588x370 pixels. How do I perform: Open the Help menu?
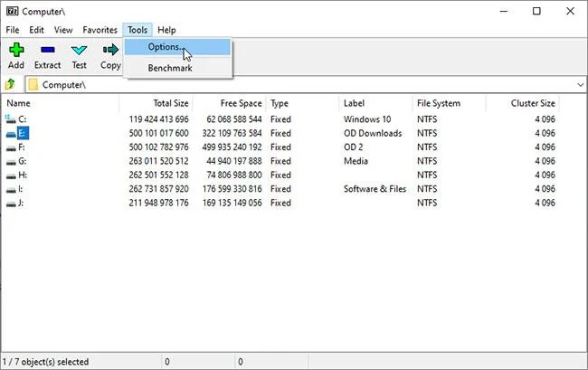click(x=166, y=30)
